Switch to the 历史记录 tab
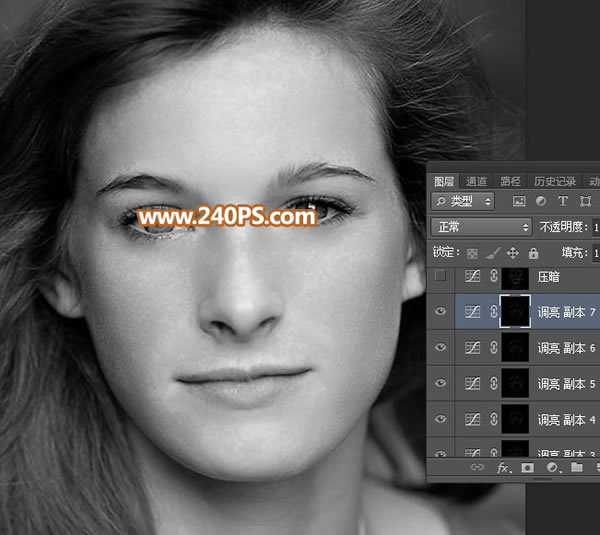600x535 pixels. (555, 181)
